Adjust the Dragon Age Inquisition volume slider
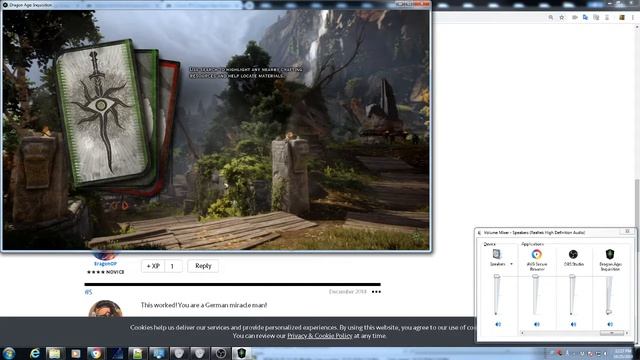The height and width of the screenshot is (360, 640). (609, 312)
